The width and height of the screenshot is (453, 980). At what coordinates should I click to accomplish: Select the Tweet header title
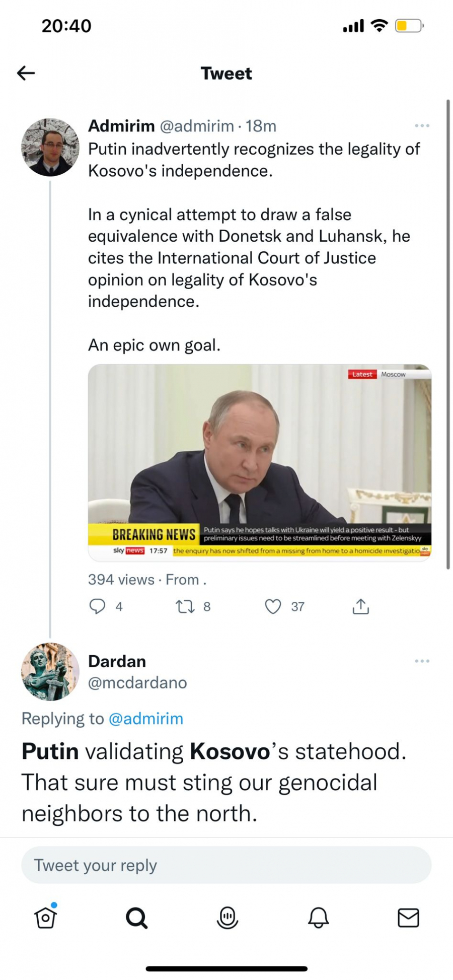226,73
